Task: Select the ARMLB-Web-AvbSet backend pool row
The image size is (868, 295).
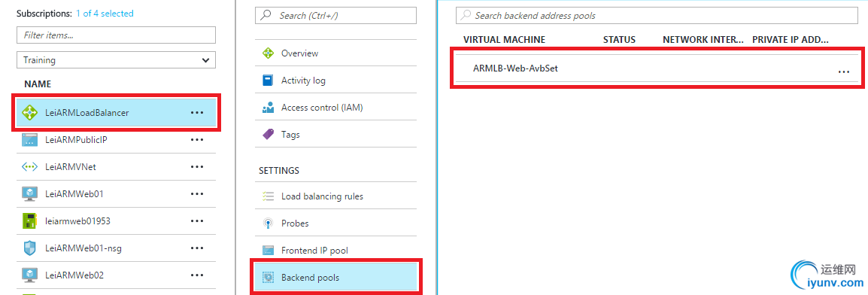Action: click(658, 68)
